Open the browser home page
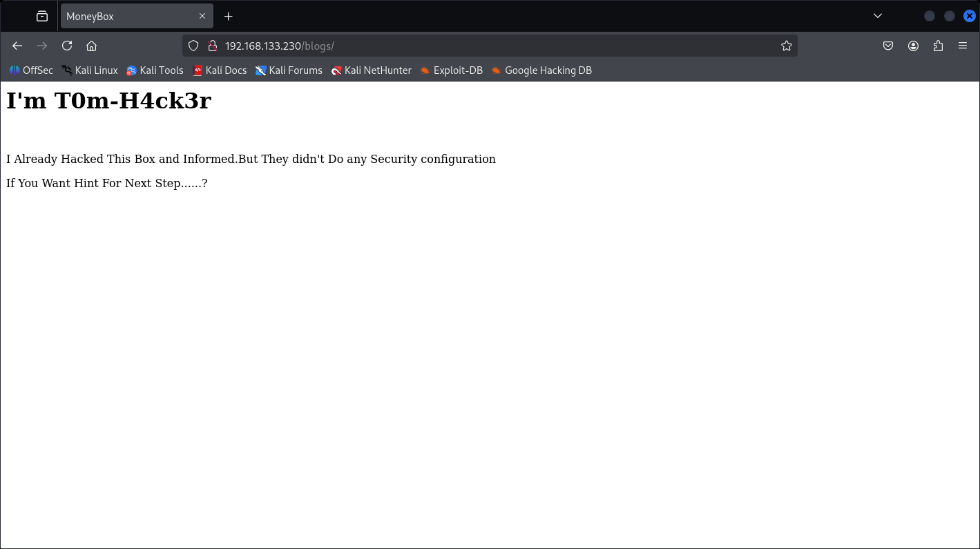 pos(91,46)
